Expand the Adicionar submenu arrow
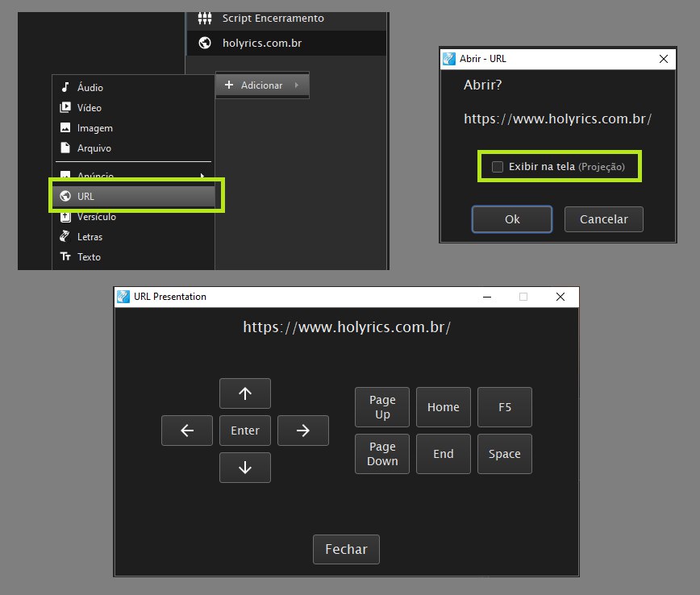The height and width of the screenshot is (595, 700). point(296,85)
